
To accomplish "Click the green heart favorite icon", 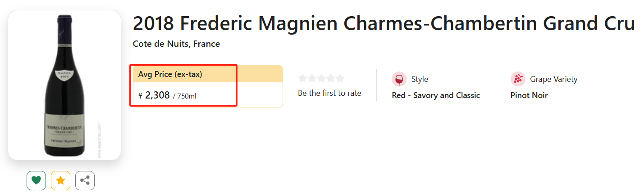I will point(37,181).
